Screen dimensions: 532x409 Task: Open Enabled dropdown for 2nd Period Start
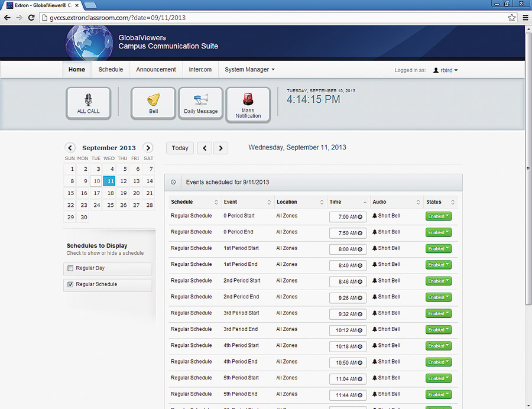pyautogui.click(x=439, y=281)
